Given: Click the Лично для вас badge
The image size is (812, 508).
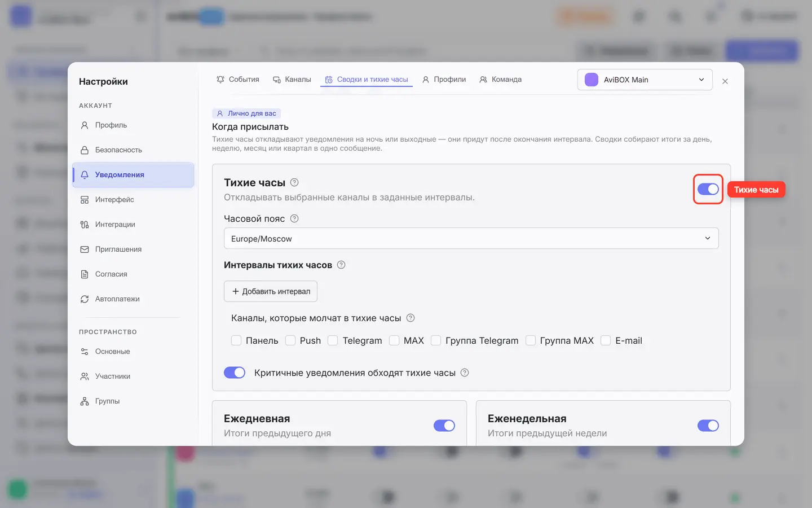Looking at the screenshot, I should point(246,113).
